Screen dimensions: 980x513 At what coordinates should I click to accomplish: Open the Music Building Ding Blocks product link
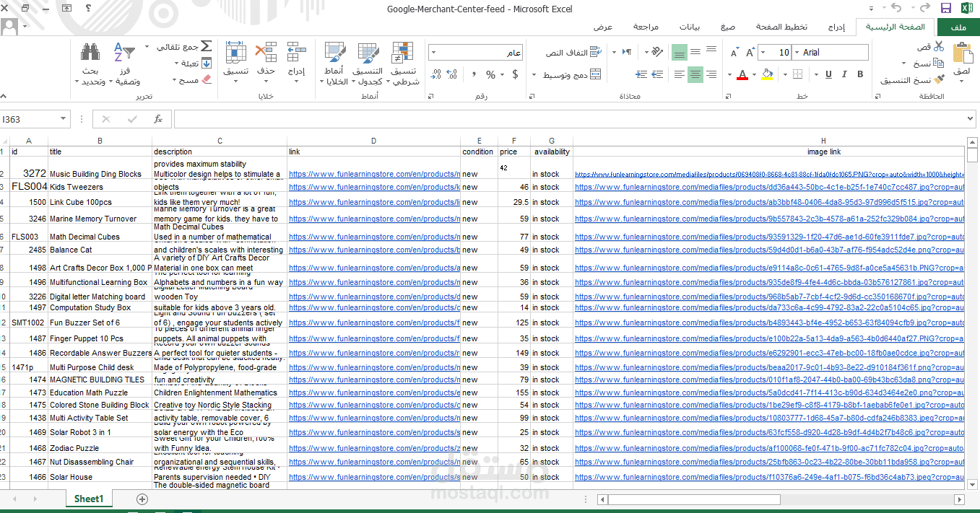[x=374, y=174]
